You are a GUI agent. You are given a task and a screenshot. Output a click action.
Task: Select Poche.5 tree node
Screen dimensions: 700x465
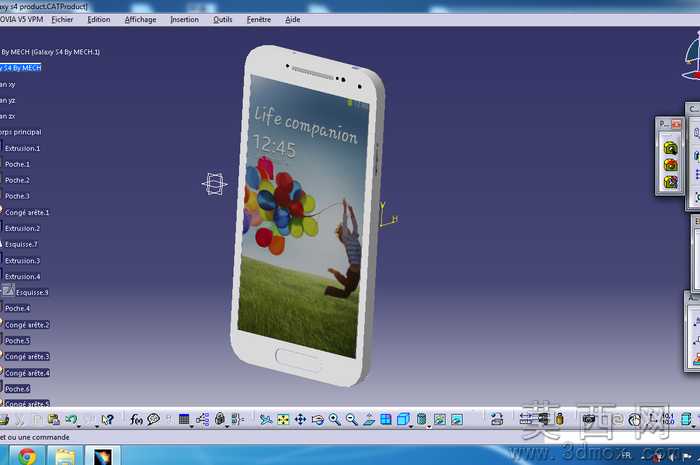point(17,341)
